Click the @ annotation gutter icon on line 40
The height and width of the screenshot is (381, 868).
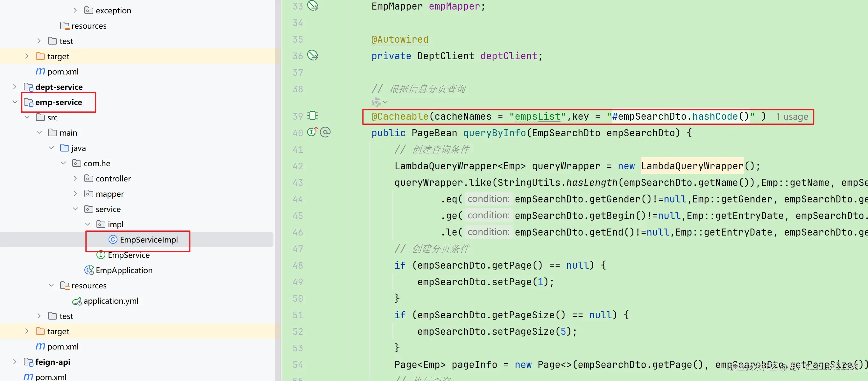[325, 132]
